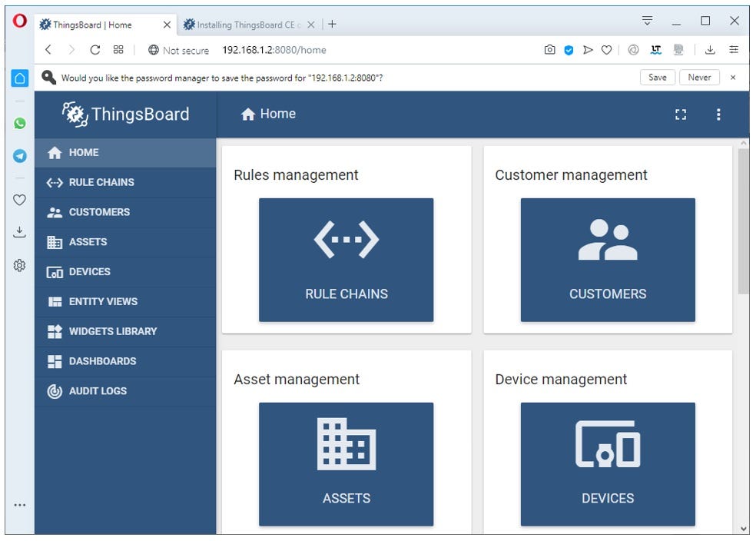Click the Home breadcrumb in header
The width and height of the screenshot is (756, 541).
268,114
